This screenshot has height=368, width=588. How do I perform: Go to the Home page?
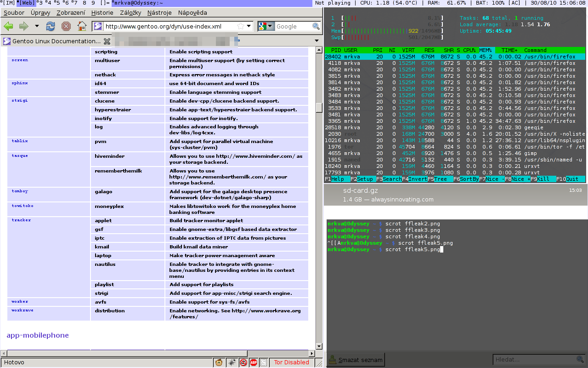click(x=82, y=26)
